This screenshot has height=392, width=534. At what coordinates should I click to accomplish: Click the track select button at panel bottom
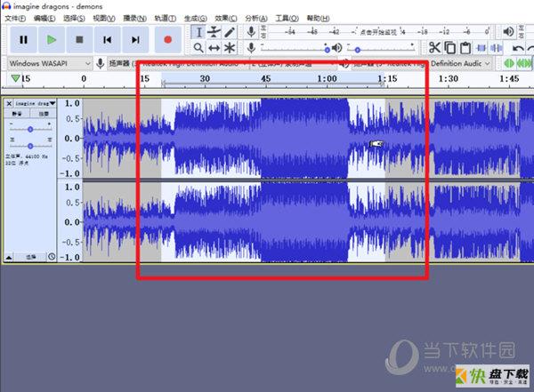point(30,257)
